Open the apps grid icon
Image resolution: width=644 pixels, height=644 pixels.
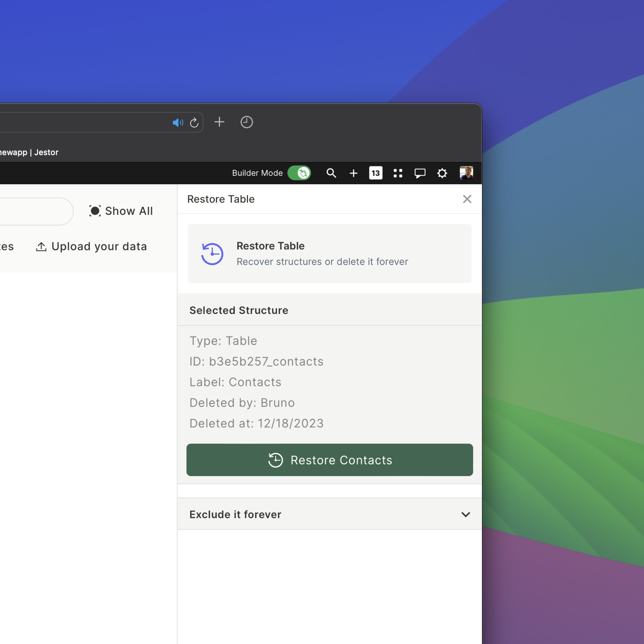click(398, 173)
